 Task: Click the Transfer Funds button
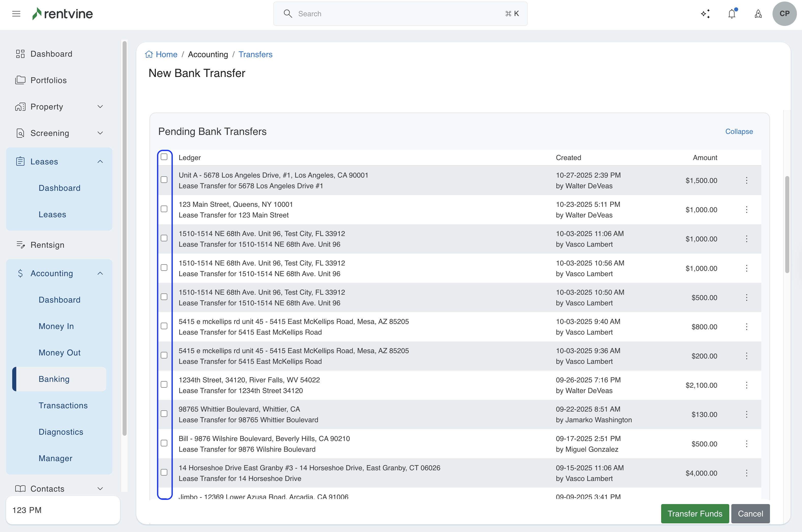point(694,514)
